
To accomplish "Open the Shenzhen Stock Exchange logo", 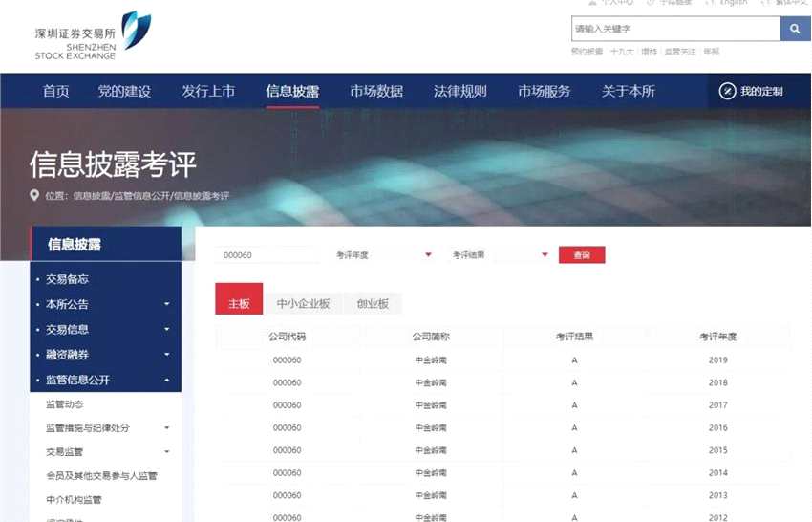I will click(x=94, y=35).
